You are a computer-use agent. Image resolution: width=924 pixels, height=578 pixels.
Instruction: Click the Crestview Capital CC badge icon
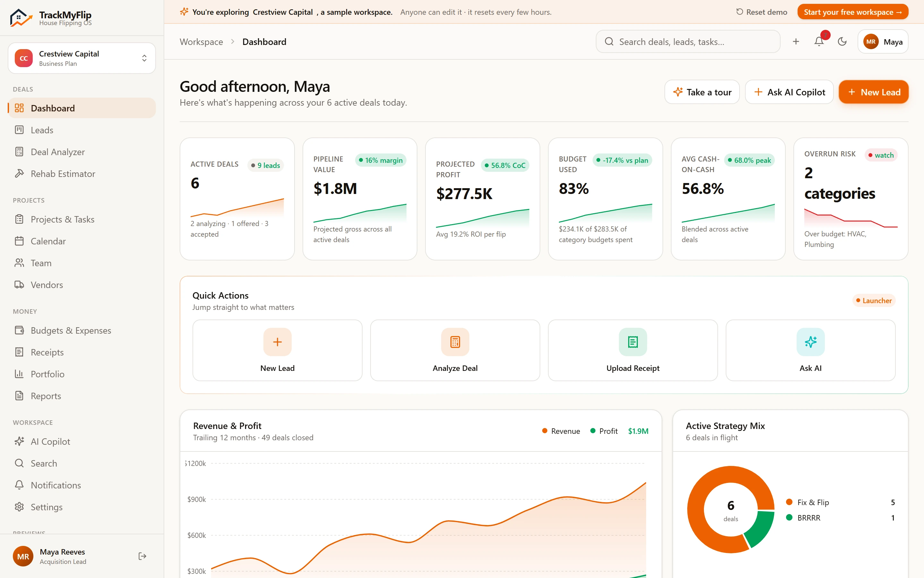click(24, 58)
